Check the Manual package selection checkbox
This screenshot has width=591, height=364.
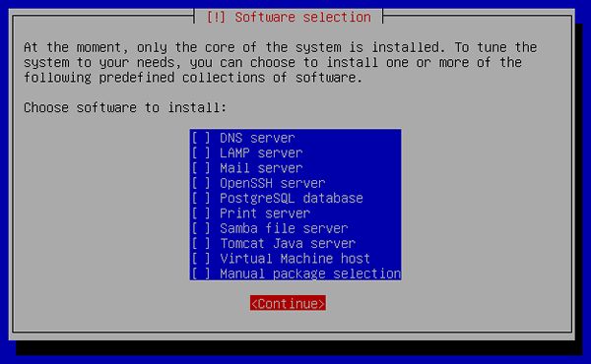pyautogui.click(x=201, y=273)
